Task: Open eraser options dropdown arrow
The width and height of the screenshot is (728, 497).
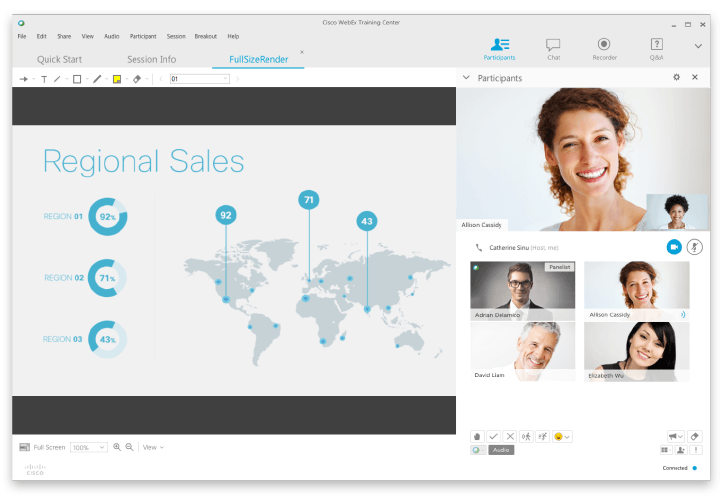Action: (x=147, y=79)
